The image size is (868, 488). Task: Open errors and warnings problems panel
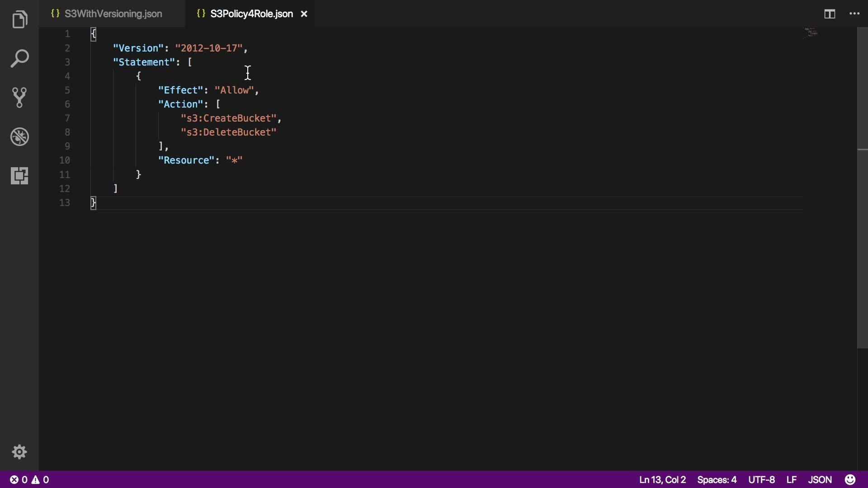tap(30, 479)
